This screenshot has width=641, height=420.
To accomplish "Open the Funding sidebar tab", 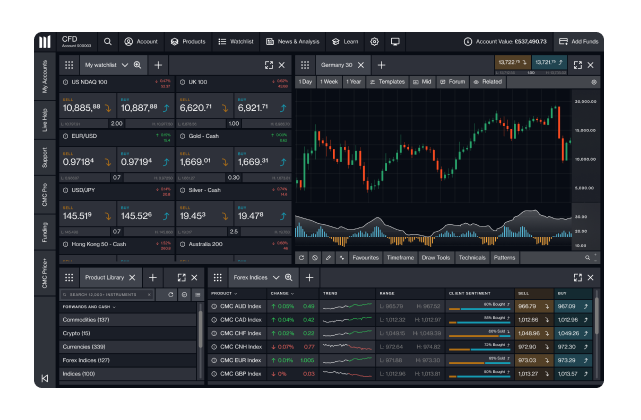I will pos(45,232).
